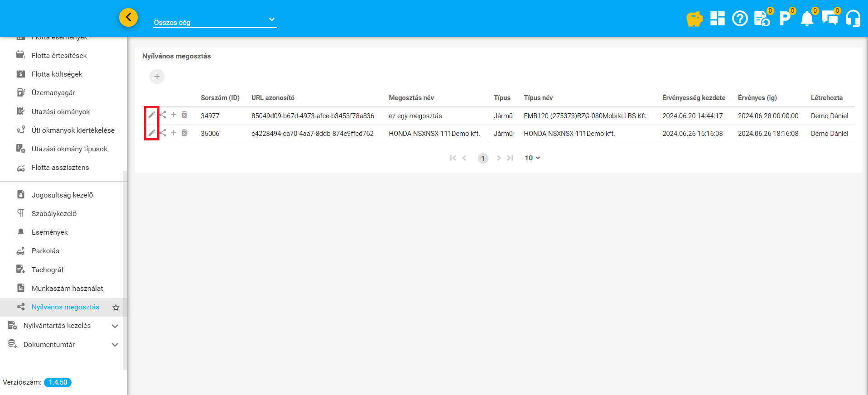
Task: Open the parking P icon in header
Action: 784,19
